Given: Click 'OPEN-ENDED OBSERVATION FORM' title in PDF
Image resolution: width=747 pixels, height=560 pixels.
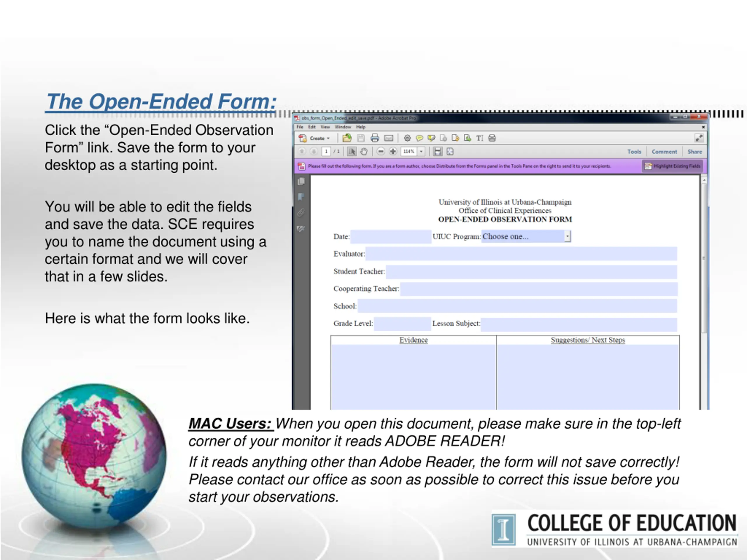Looking at the screenshot, I should (505, 219).
